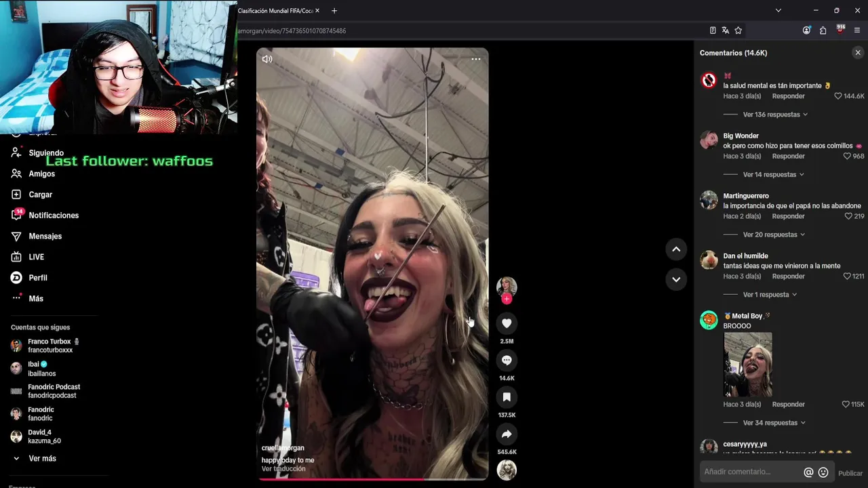
Task: Share the video with the arrow icon
Action: point(507,434)
